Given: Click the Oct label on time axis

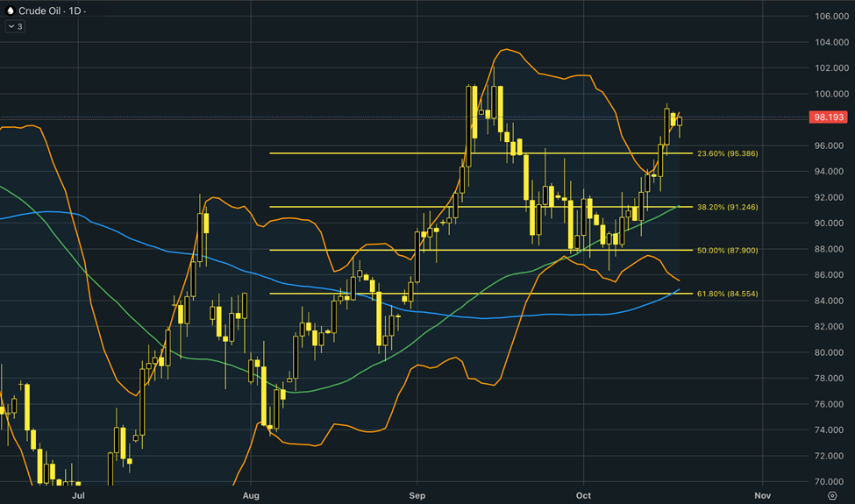Looking at the screenshot, I should 583,495.
